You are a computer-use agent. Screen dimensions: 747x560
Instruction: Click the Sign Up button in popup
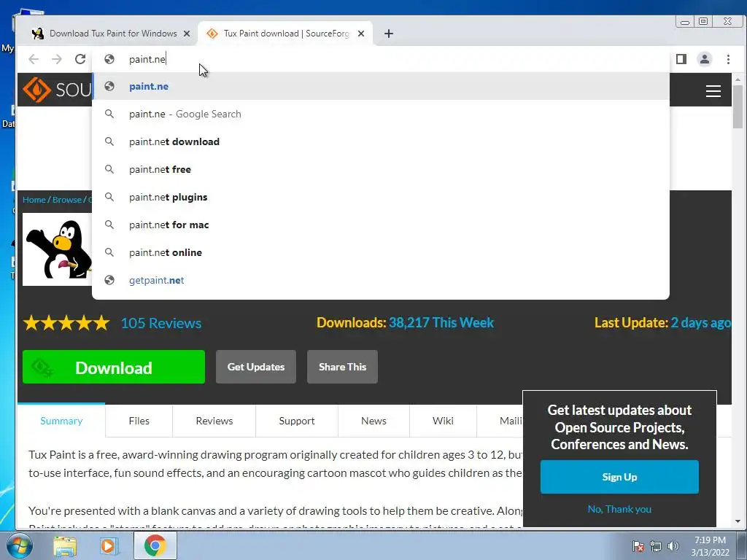[x=619, y=477]
